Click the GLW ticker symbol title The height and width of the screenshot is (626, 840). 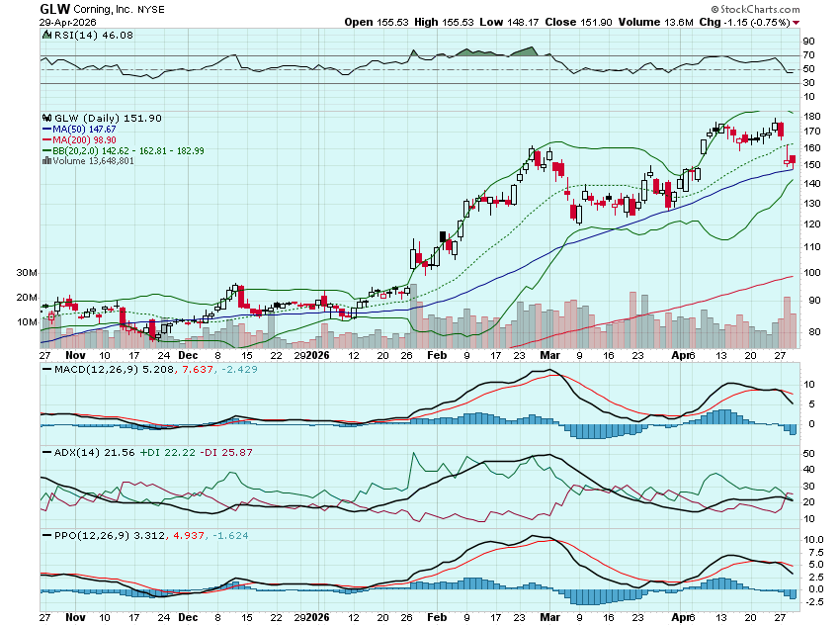54,8
